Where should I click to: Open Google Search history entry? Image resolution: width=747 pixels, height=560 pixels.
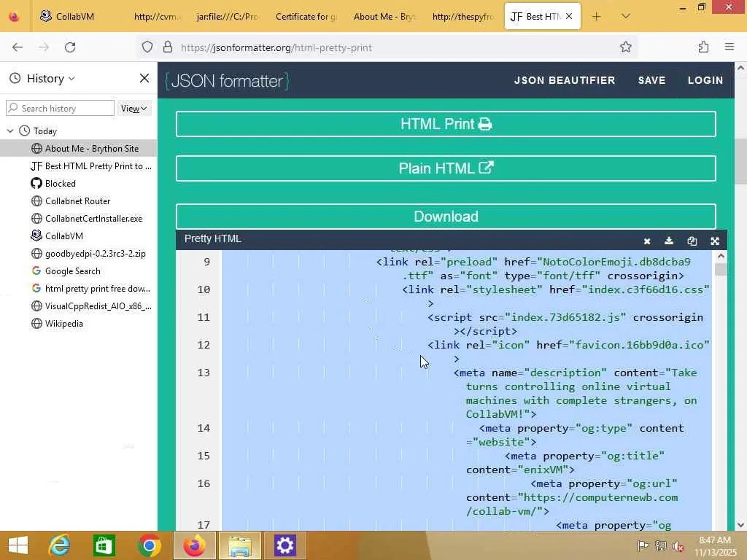(x=78, y=271)
